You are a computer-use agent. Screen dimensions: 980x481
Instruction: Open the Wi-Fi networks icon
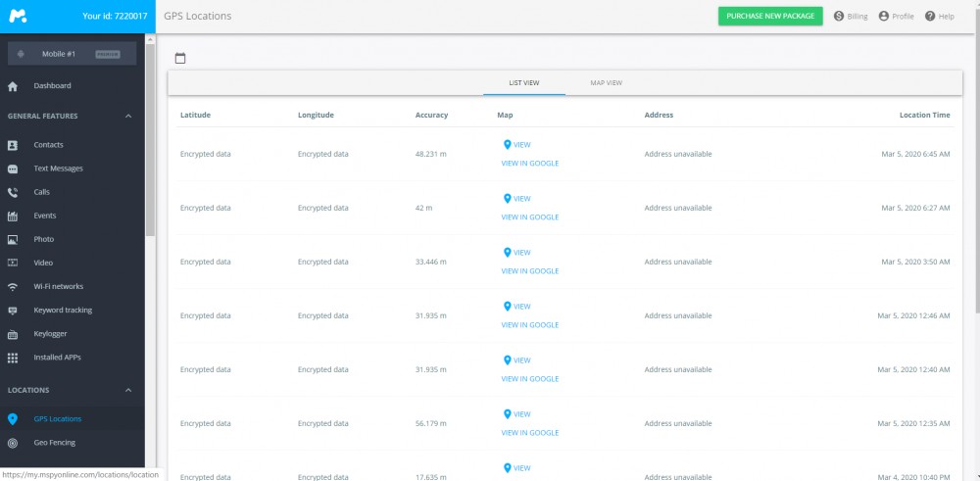[x=13, y=287]
